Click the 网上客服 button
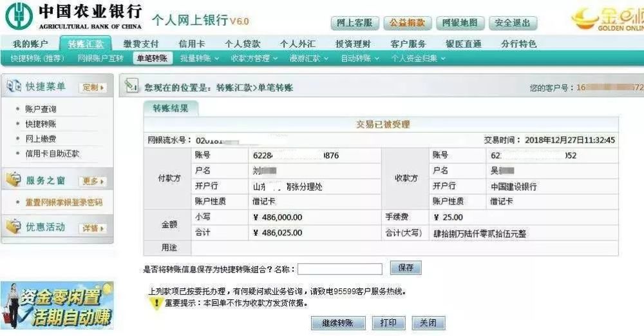The width and height of the screenshot is (644, 336). 354,23
